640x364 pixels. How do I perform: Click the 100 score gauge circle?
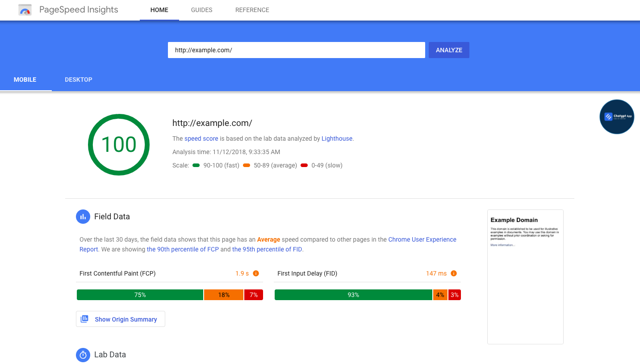[119, 145]
